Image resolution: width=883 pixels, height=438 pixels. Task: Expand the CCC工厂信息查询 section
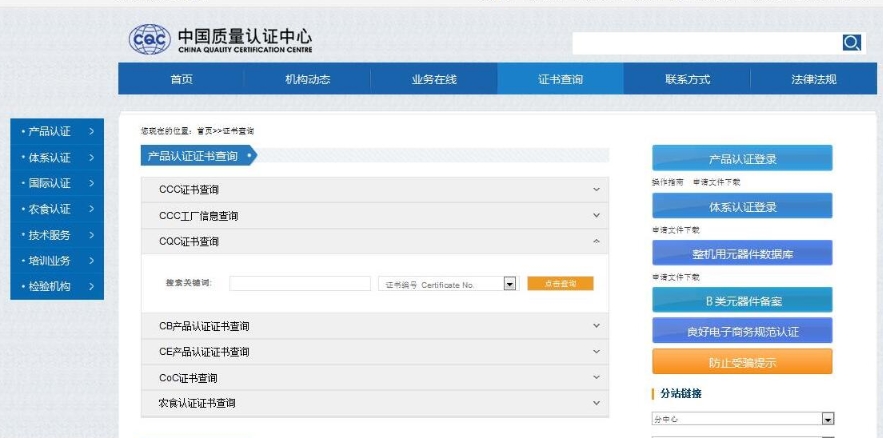point(597,215)
